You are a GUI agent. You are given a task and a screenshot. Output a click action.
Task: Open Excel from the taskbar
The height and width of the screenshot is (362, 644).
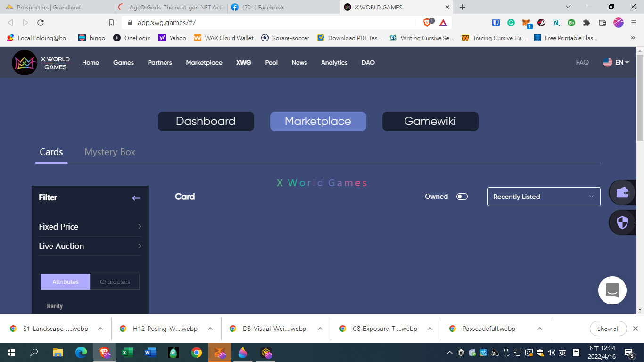pyautogui.click(x=127, y=353)
